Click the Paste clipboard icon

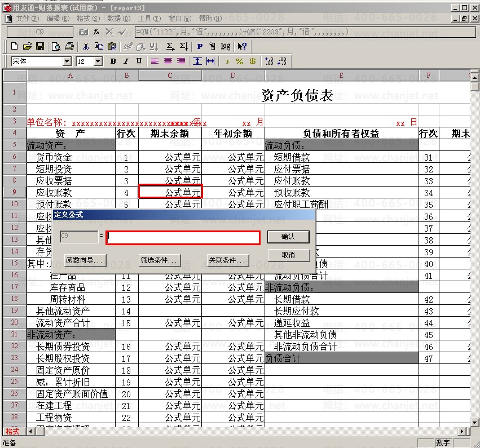[x=112, y=46]
